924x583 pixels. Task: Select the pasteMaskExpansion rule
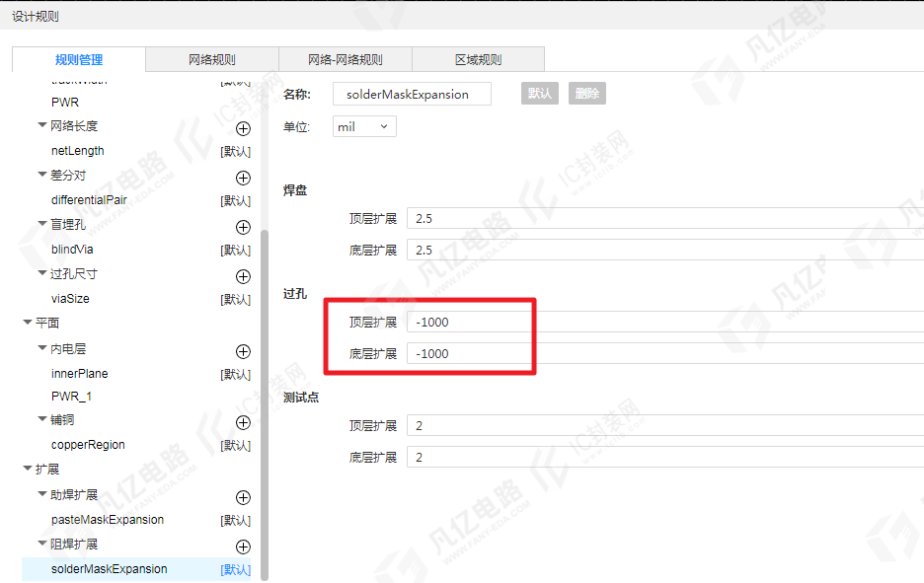(x=108, y=520)
